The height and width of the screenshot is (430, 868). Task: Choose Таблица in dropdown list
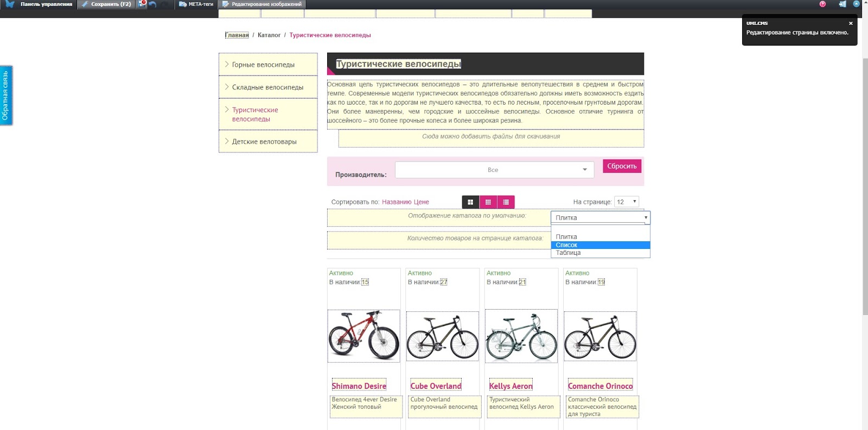(601, 253)
